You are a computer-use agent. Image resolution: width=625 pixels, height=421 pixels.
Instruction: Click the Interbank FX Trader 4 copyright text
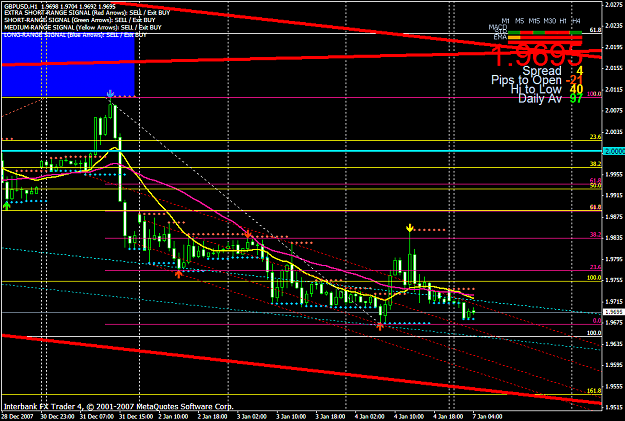pos(118,407)
